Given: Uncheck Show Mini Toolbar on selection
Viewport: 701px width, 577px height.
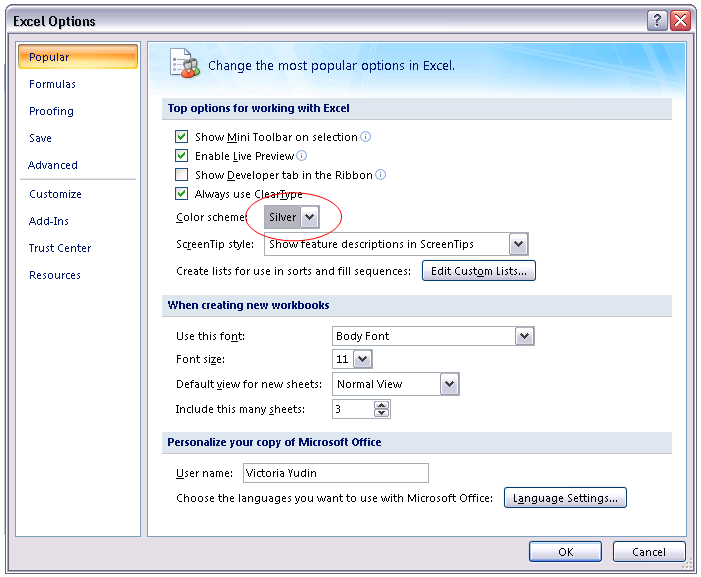Looking at the screenshot, I should pos(182,137).
